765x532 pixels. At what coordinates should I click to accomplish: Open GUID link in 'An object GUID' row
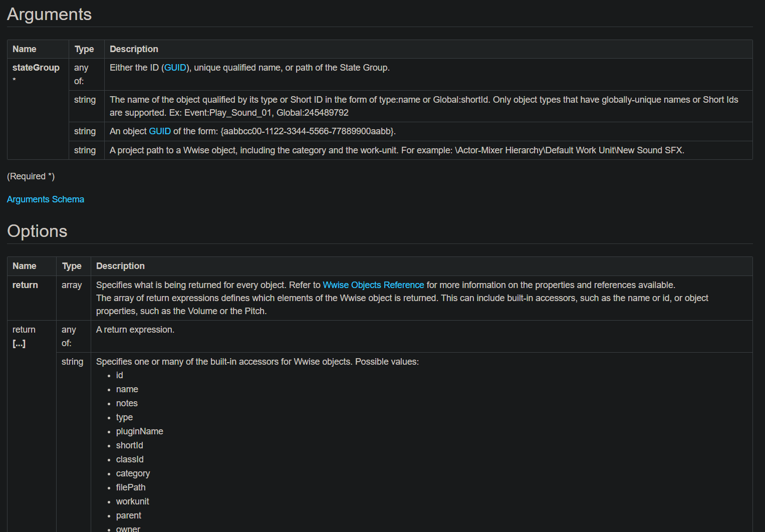click(x=160, y=131)
